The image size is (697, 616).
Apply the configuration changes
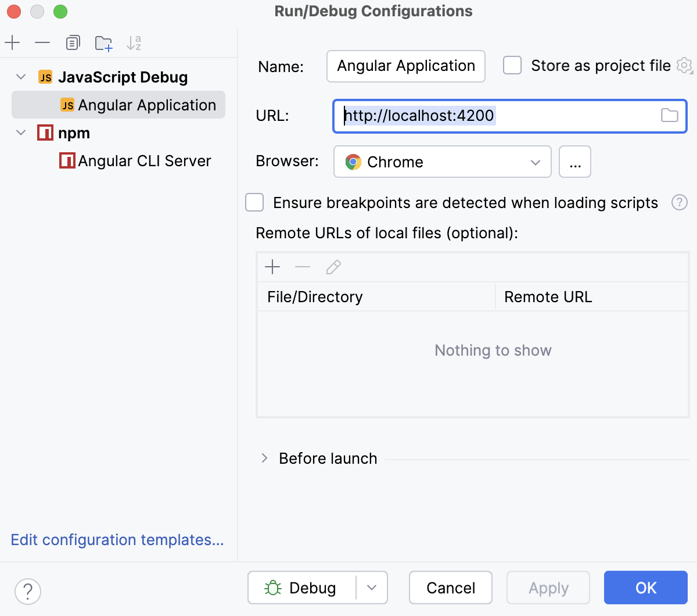(x=547, y=588)
